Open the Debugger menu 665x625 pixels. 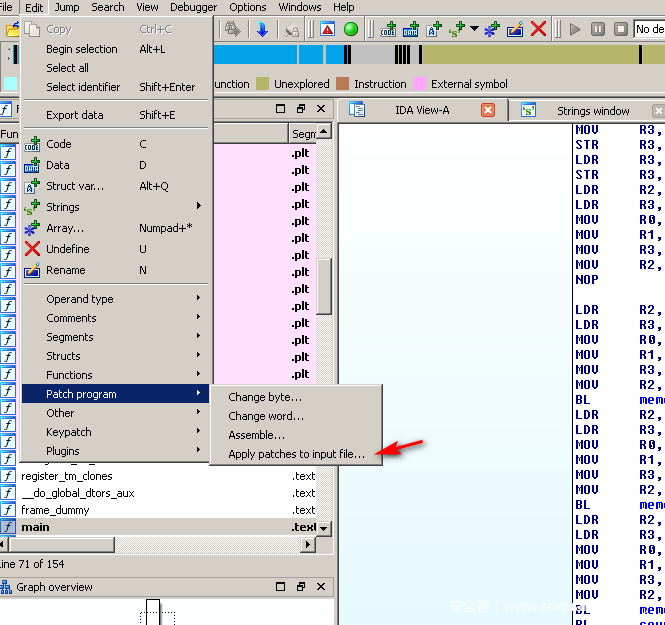click(x=193, y=7)
